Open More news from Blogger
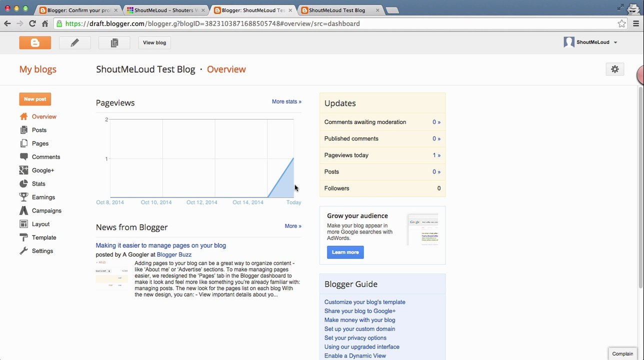The height and width of the screenshot is (360, 644). (x=293, y=226)
